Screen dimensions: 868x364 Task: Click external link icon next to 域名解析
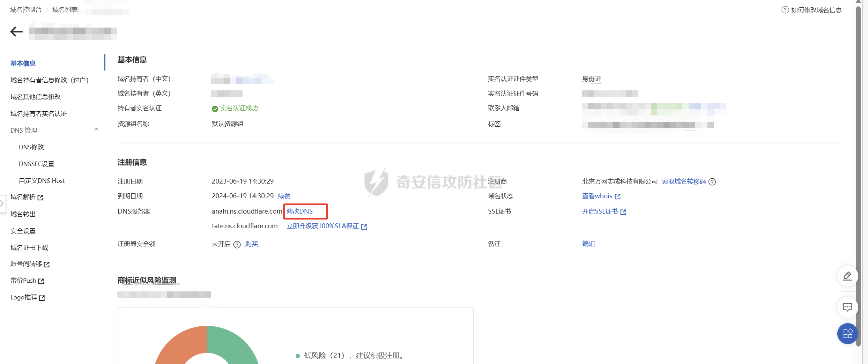click(40, 198)
